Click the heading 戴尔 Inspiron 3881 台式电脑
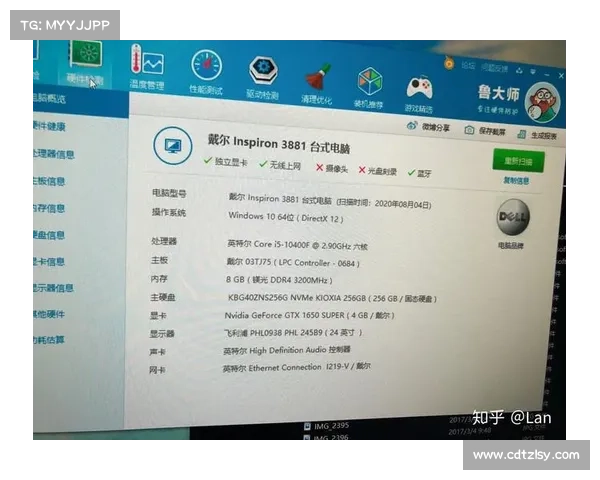The height and width of the screenshot is (480, 600). pyautogui.click(x=279, y=144)
